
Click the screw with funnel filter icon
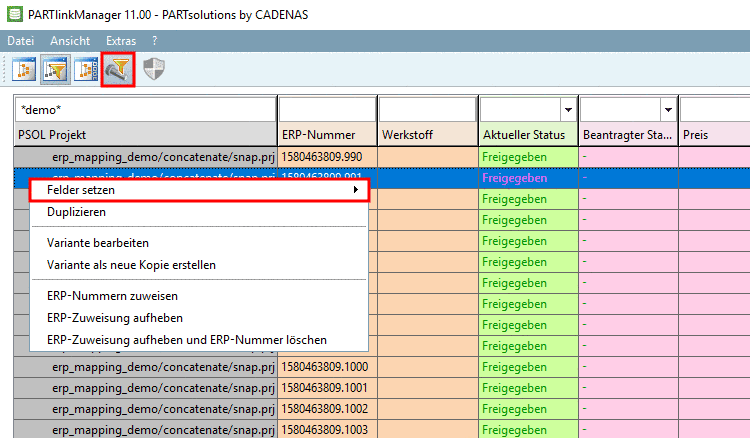(118, 70)
